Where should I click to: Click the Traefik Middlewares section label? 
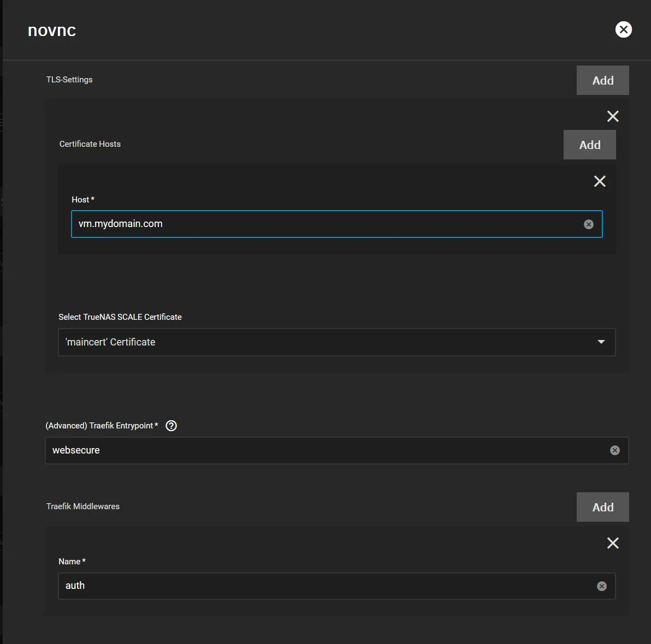tap(83, 506)
